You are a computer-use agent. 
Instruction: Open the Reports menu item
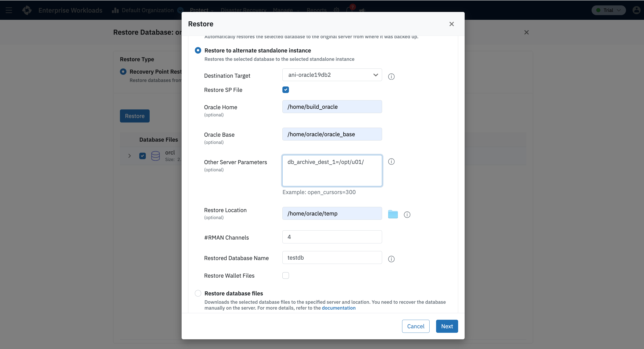tap(317, 10)
